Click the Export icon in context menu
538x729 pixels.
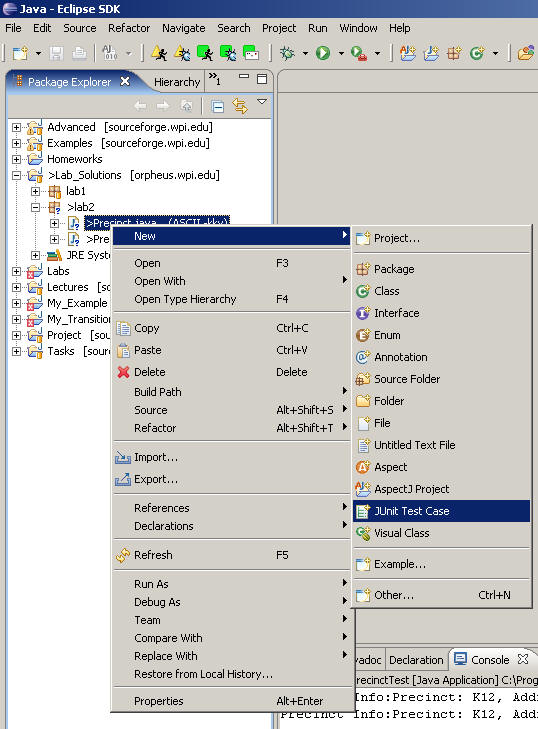(123, 479)
